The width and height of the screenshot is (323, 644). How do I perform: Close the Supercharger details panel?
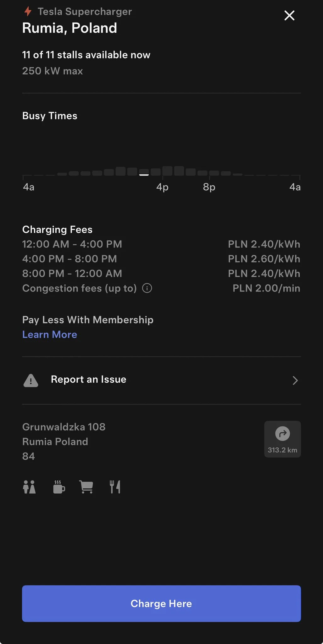click(289, 15)
